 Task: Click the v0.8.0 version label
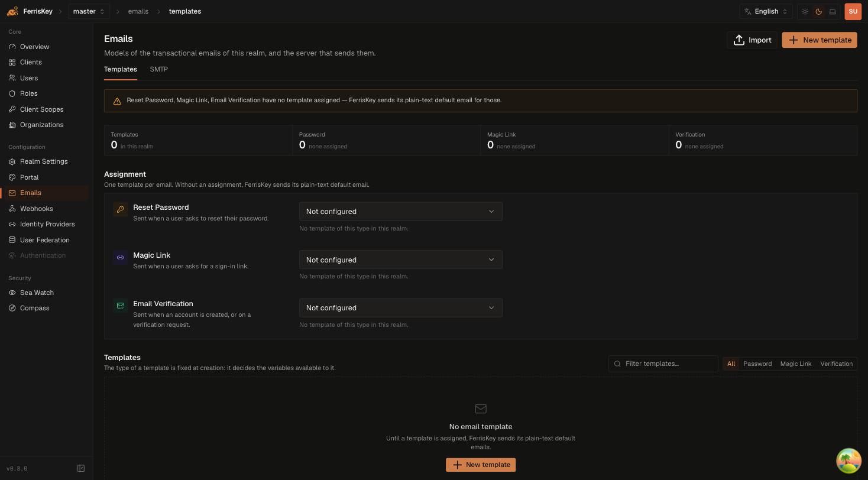17,469
